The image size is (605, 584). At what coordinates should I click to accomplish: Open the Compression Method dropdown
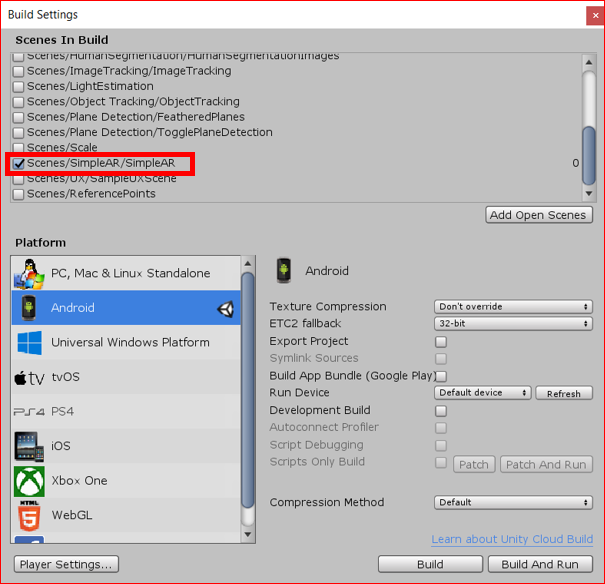[513, 503]
